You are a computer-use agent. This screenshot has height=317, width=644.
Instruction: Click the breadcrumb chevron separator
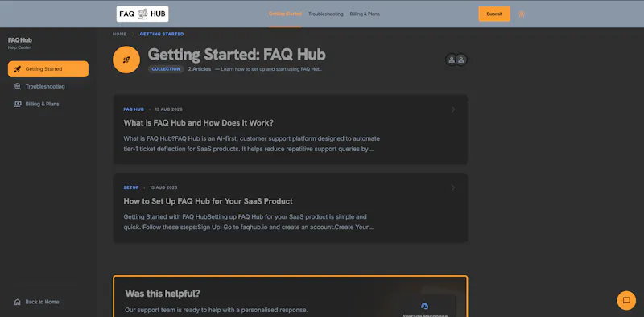133,34
